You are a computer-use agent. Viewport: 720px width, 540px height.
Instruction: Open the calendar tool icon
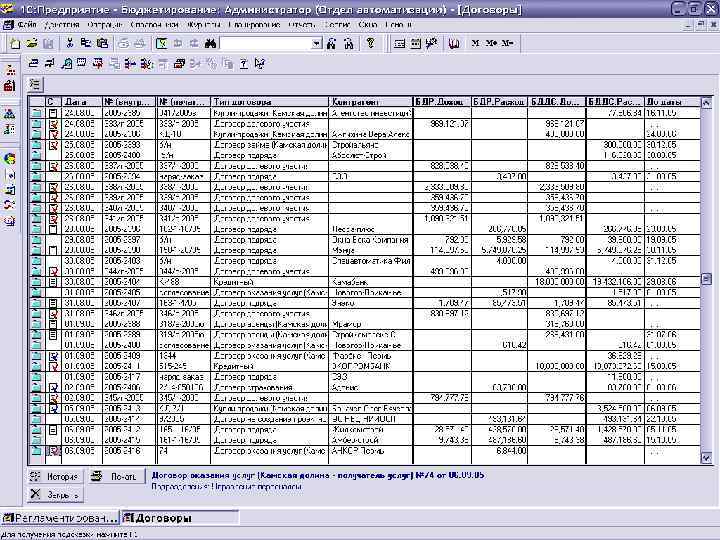pos(415,44)
